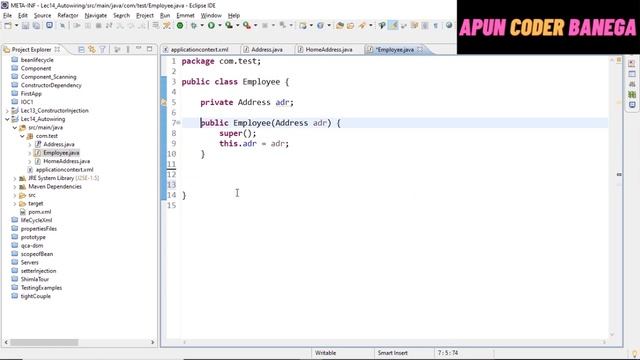Expand the HomeAddress.java tree node
Image resolution: width=640 pixels, height=360 pixels.
pyautogui.click(x=30, y=161)
